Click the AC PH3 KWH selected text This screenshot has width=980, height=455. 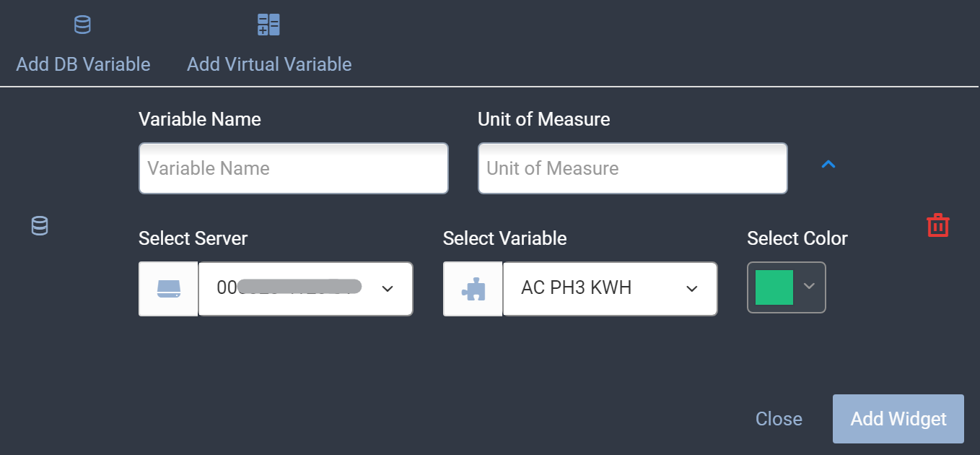[x=576, y=287]
